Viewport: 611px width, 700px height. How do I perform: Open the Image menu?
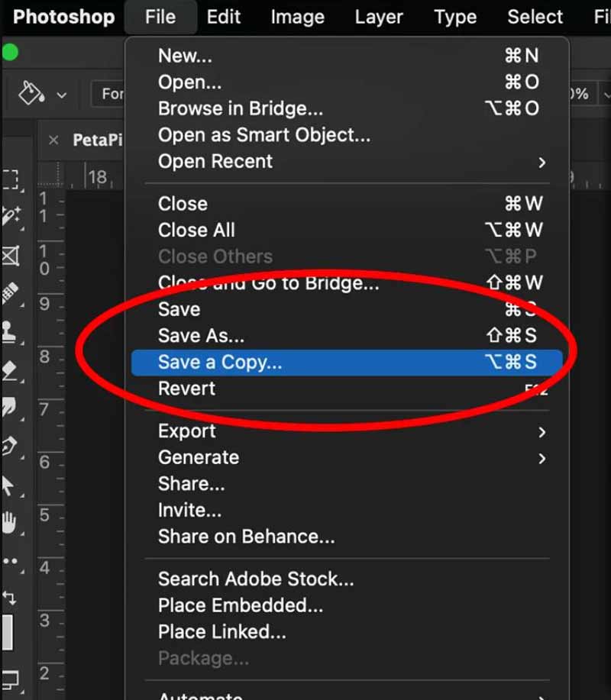click(297, 17)
